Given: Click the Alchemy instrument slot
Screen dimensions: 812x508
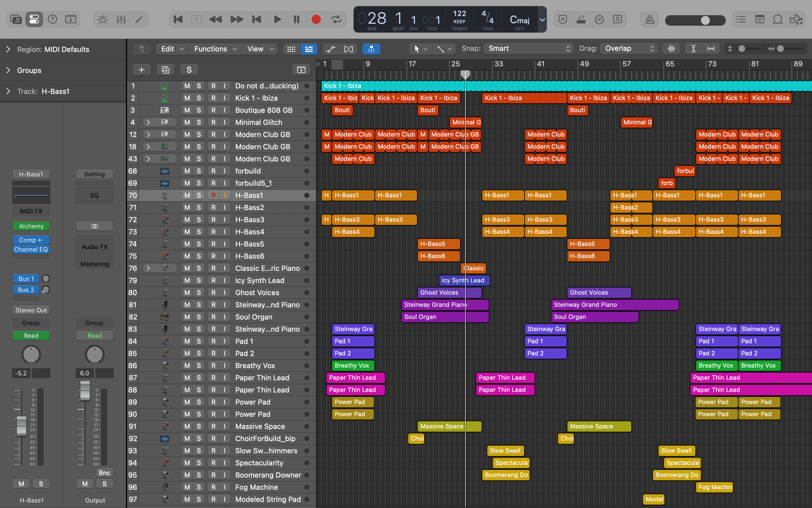Looking at the screenshot, I should 31,226.
